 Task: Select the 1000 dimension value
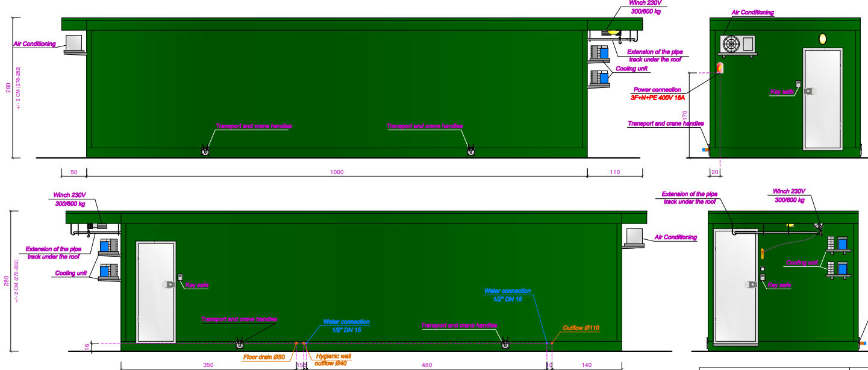337,172
